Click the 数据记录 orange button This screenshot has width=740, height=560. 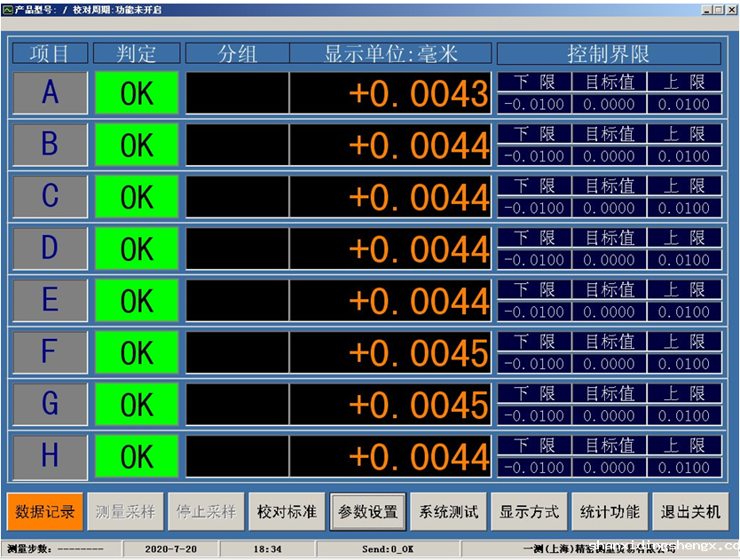pyautogui.click(x=45, y=512)
